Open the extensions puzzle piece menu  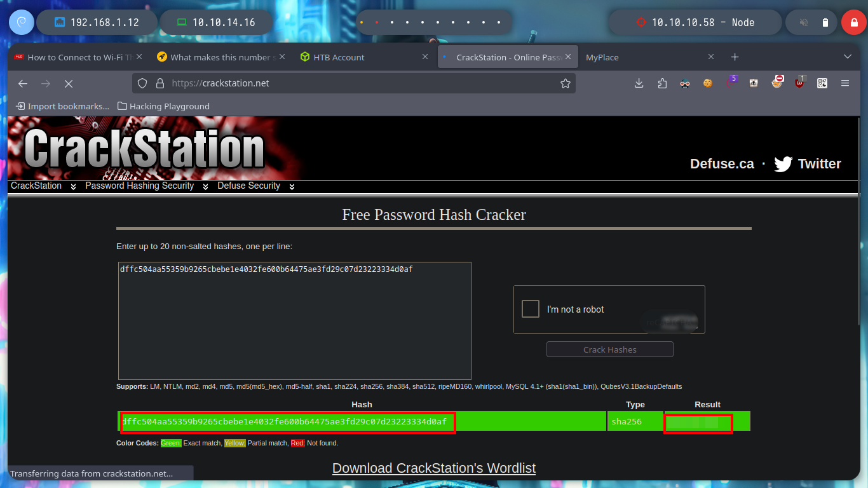(x=662, y=83)
